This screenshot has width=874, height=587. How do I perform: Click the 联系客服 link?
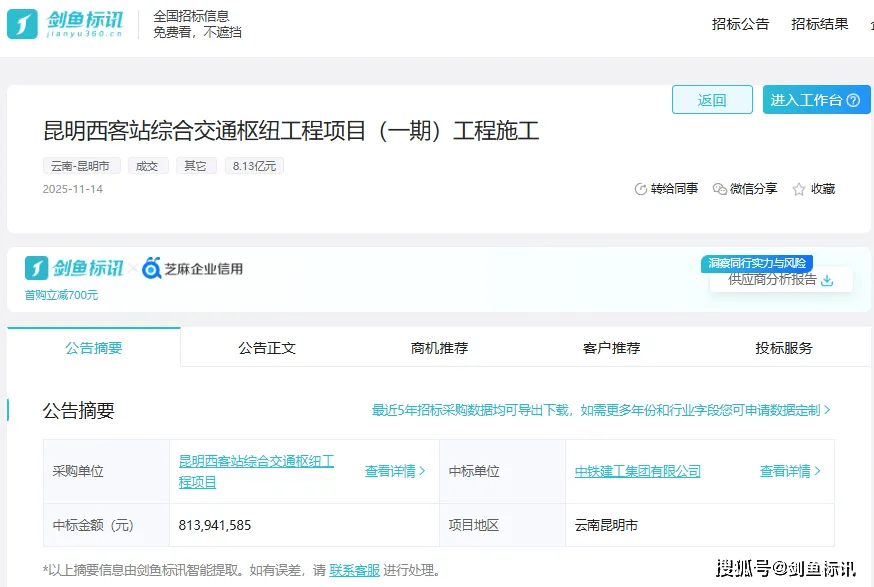click(x=354, y=570)
